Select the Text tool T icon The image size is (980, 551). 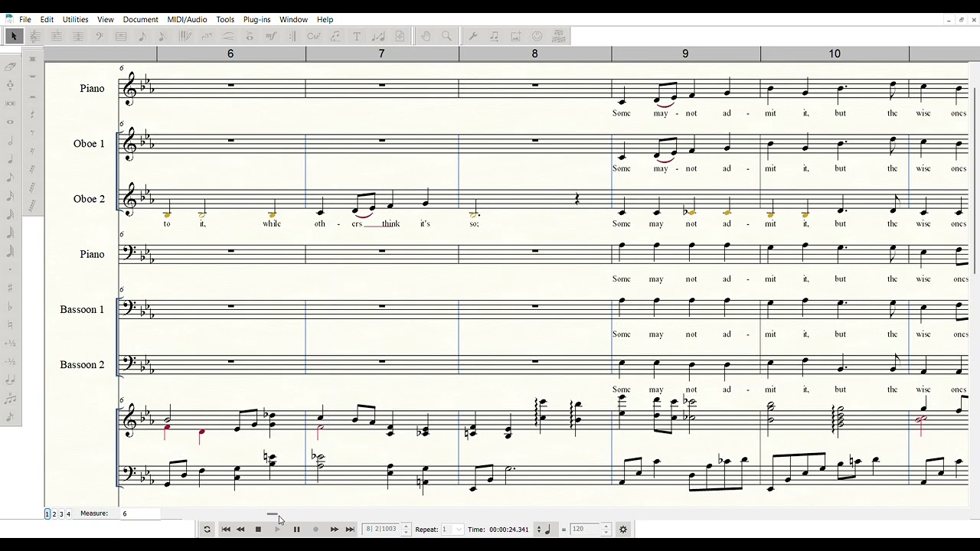coord(357,36)
